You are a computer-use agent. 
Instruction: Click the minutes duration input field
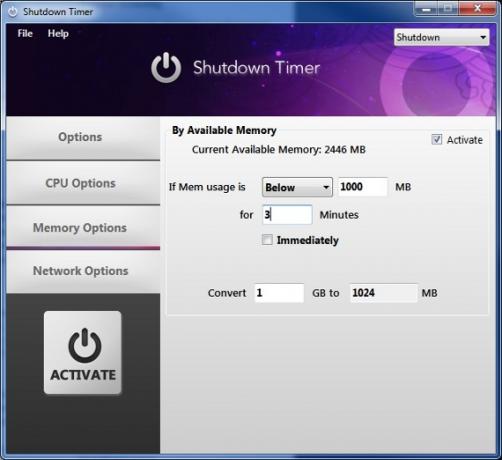287,215
